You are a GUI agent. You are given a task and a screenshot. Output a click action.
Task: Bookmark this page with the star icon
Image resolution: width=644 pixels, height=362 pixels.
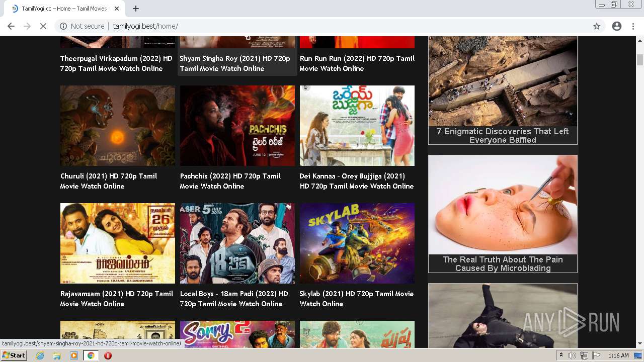pos(597,26)
